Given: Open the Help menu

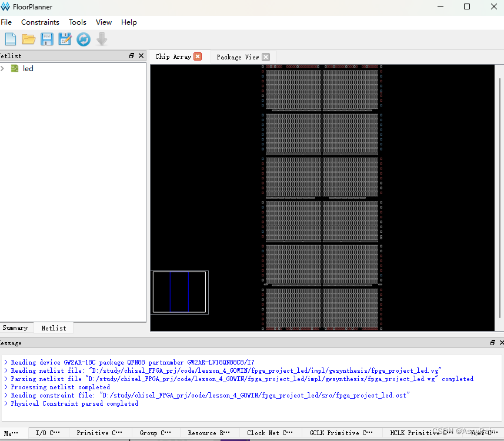Looking at the screenshot, I should coord(129,22).
